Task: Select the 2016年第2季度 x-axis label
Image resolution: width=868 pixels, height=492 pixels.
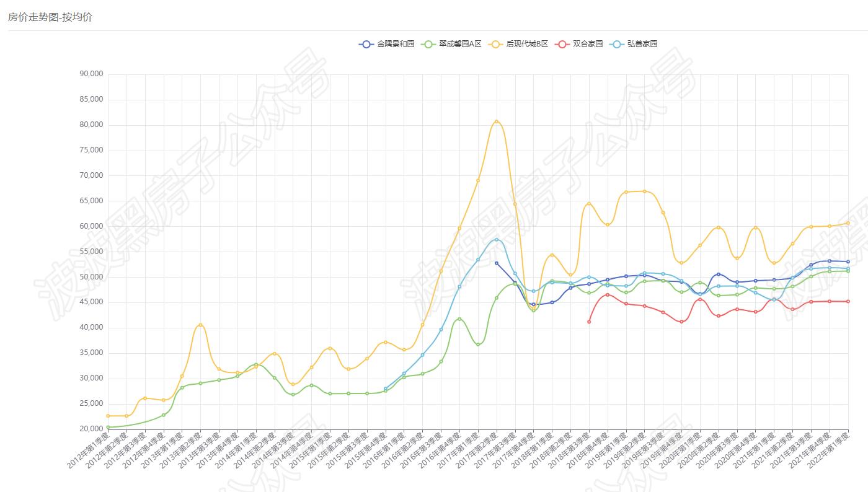Action: (x=403, y=450)
